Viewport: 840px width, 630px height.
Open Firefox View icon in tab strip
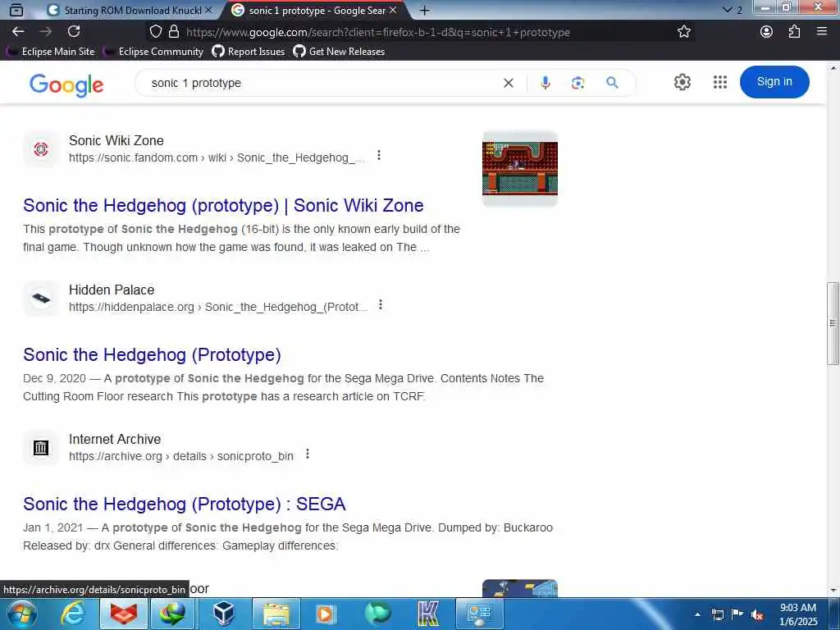[16, 10]
